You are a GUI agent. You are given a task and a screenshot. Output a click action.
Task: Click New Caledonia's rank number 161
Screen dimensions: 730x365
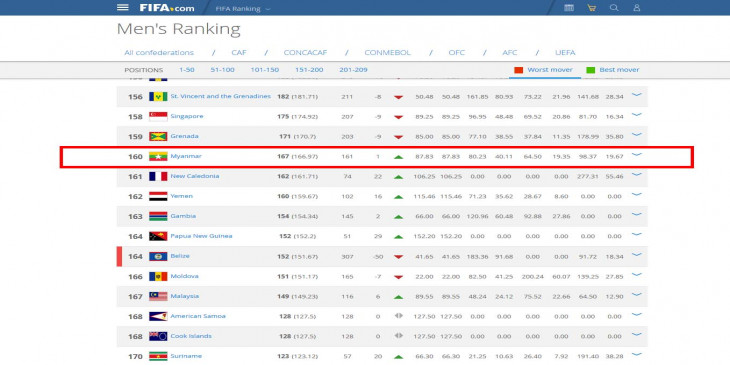click(x=135, y=177)
